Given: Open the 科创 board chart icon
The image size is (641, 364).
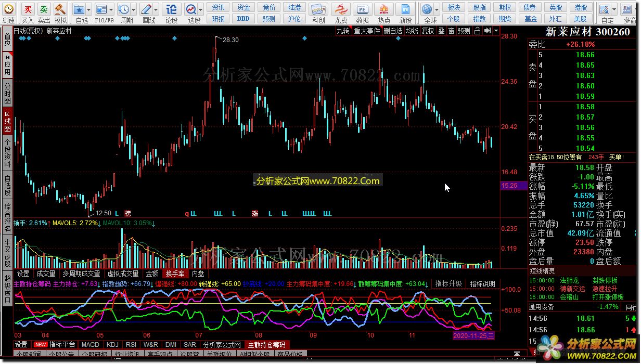Looking at the screenshot, I should (318, 9).
